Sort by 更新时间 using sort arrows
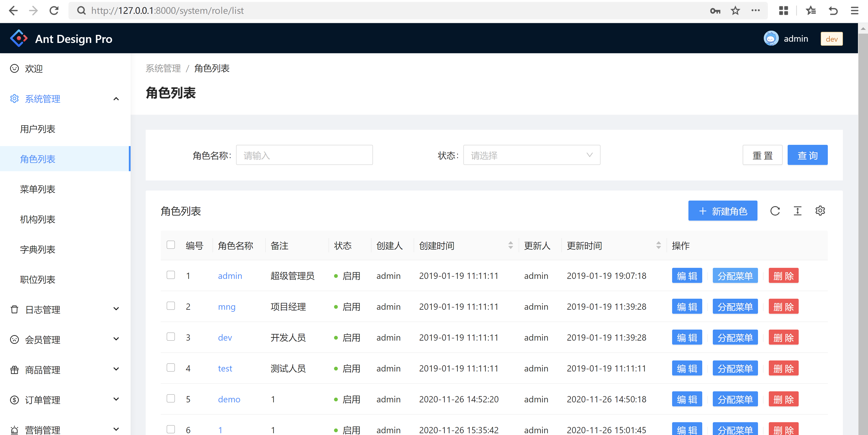Screen dimensions: 868x435 (659, 245)
